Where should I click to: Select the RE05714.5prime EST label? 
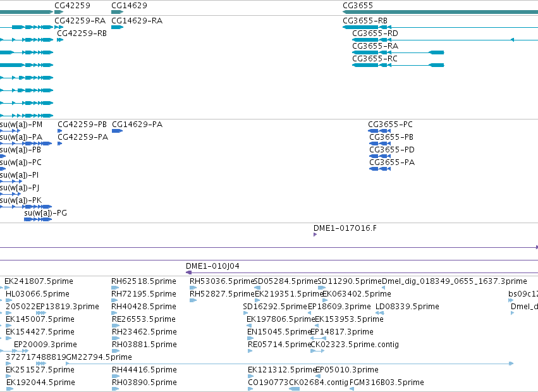tap(279, 345)
